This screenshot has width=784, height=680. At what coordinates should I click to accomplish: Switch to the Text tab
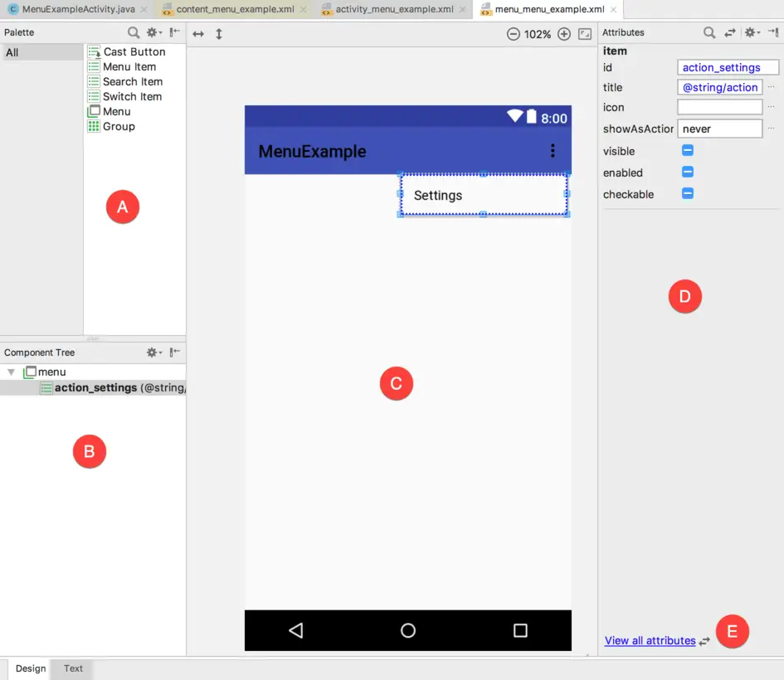pyautogui.click(x=73, y=668)
